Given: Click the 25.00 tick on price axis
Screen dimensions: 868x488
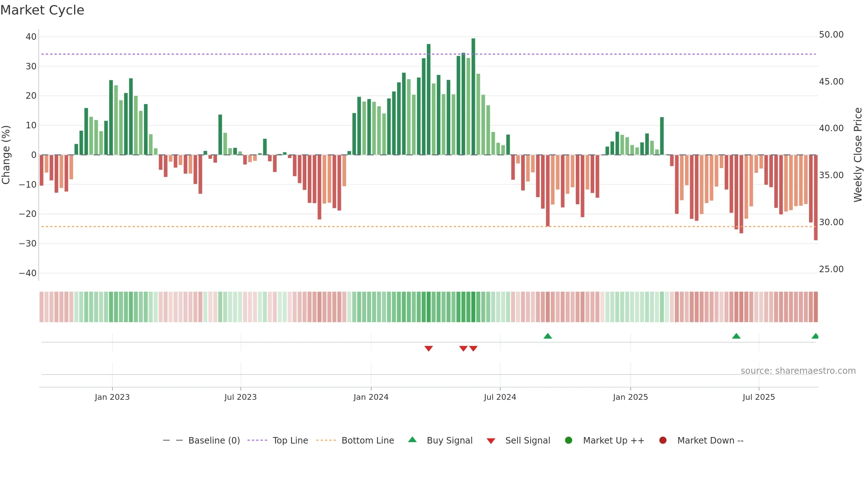Looking at the screenshot, I should pos(831,269).
